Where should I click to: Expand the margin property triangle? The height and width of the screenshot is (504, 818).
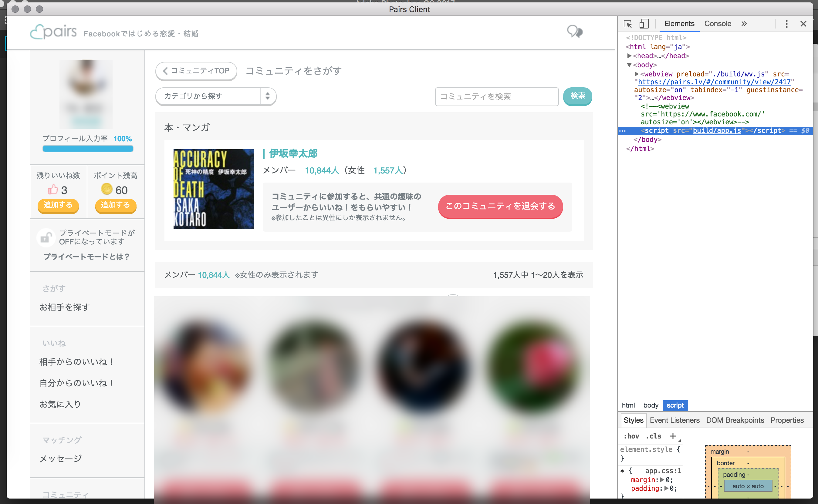pos(662,480)
